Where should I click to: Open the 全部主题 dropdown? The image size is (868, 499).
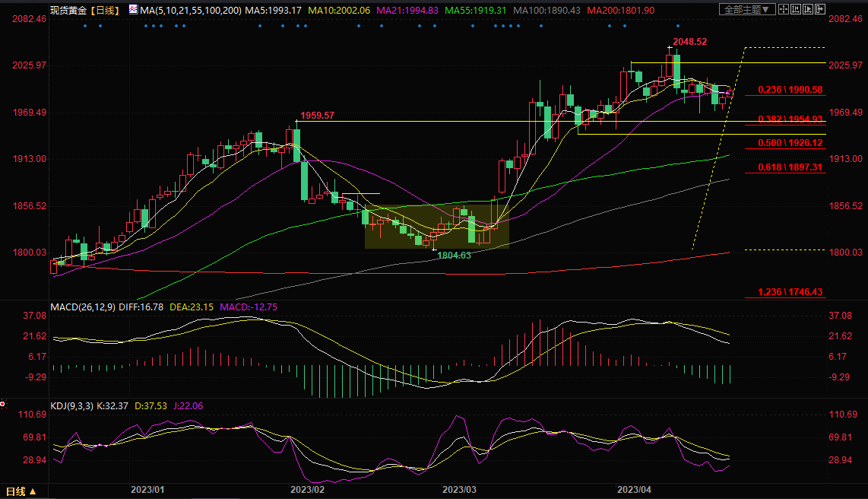coord(747,10)
